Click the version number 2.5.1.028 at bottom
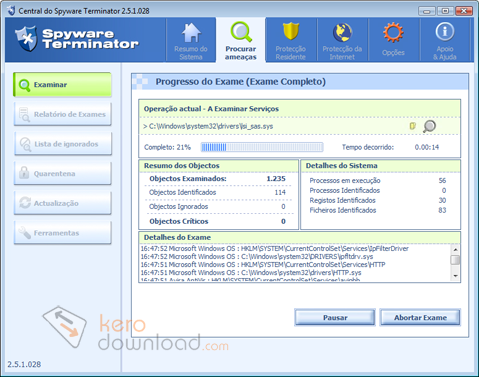The height and width of the screenshot is (377, 479). tap(24, 364)
